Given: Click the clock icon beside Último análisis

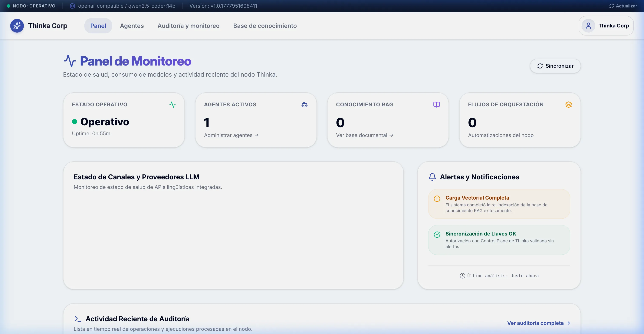Looking at the screenshot, I should click(463, 275).
